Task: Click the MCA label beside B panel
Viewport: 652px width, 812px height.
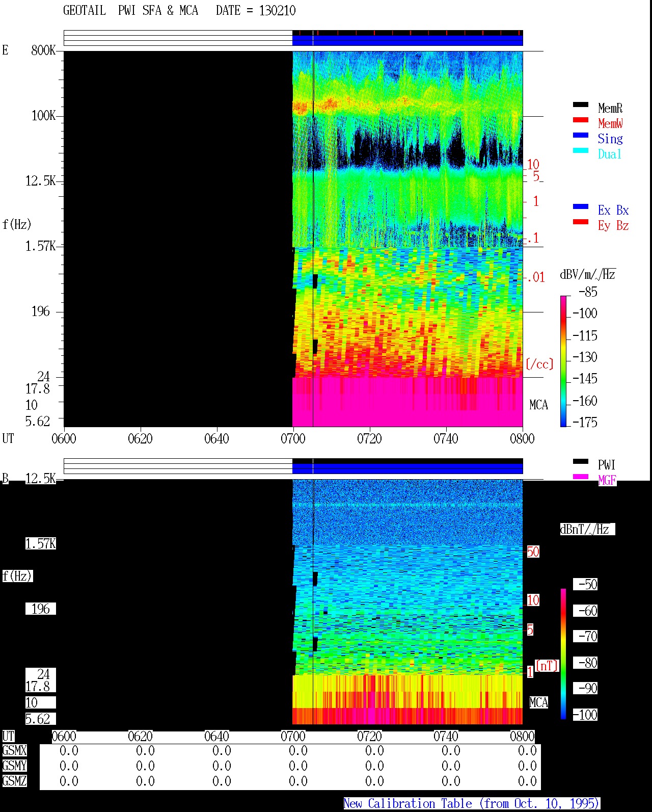Action: coord(539,702)
